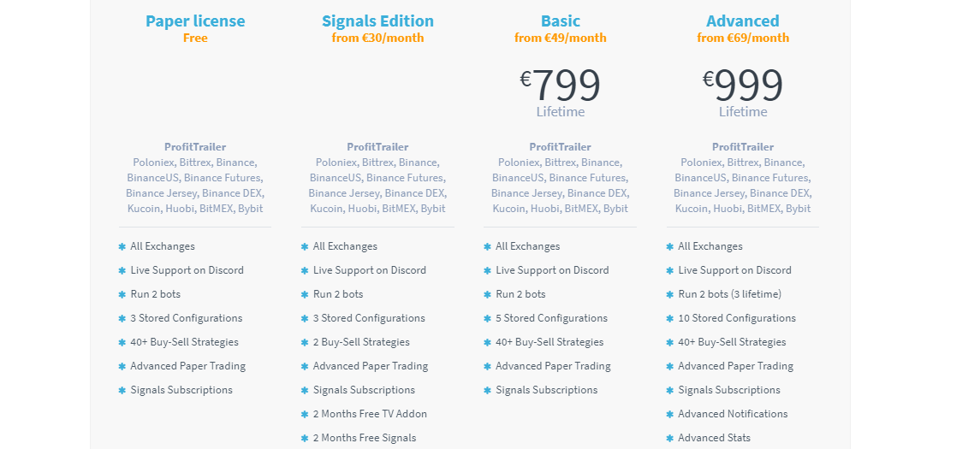
Task: Choose the Advanced plan heading
Action: click(x=743, y=21)
